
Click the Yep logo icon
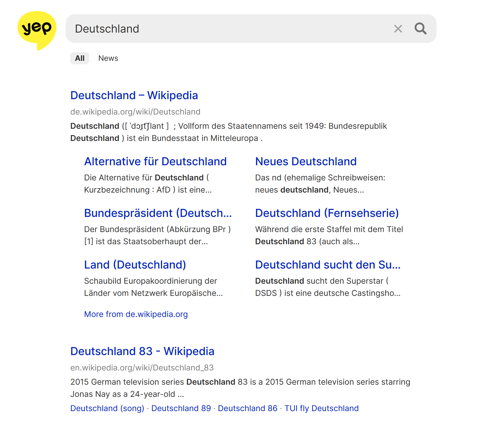coord(37,29)
